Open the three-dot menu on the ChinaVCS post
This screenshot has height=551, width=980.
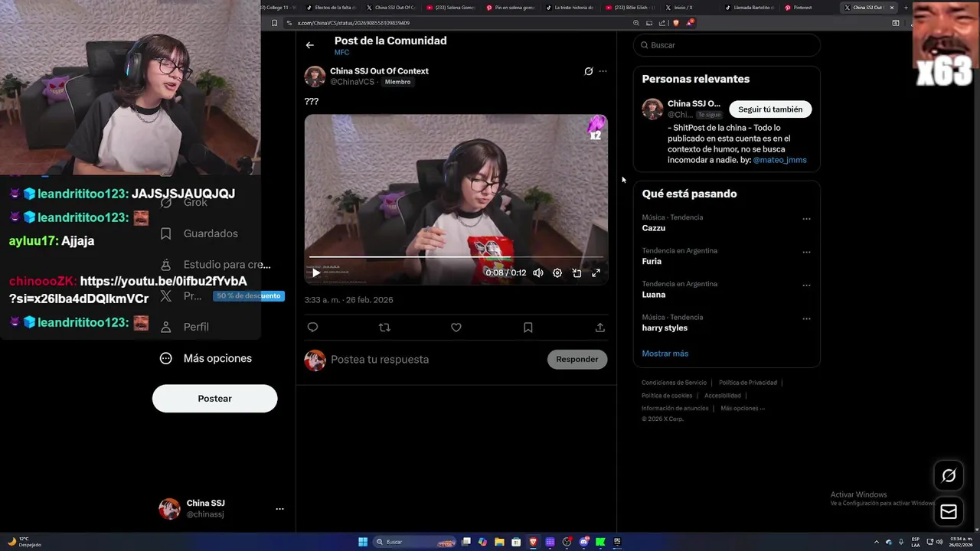pyautogui.click(x=603, y=71)
